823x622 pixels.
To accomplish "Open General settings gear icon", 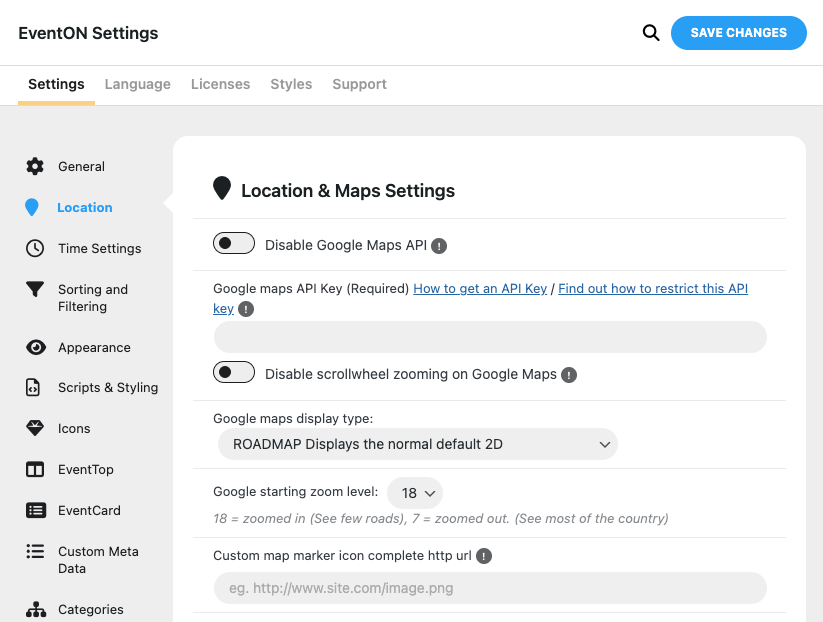I will pyautogui.click(x=35, y=167).
